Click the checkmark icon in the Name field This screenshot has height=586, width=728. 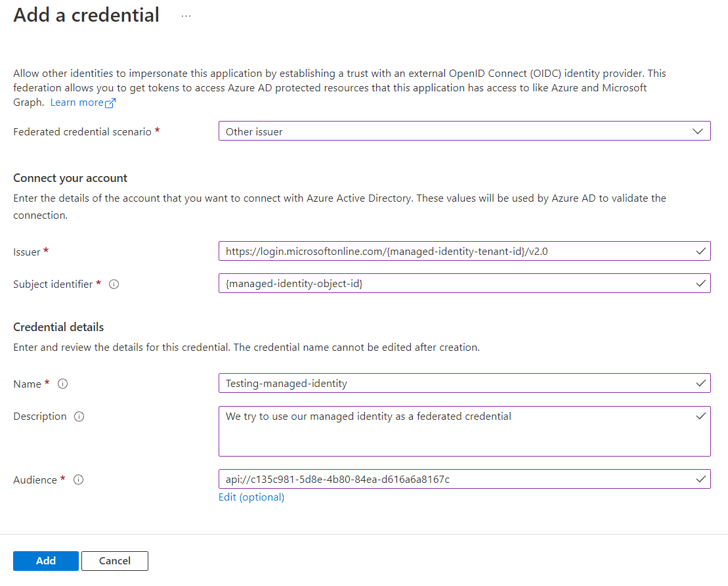700,383
